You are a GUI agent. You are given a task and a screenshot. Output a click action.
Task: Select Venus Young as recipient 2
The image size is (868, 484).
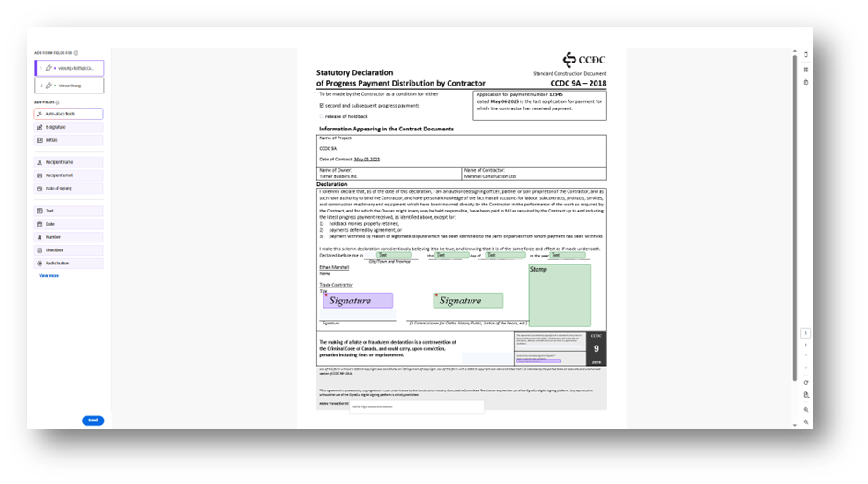point(69,86)
